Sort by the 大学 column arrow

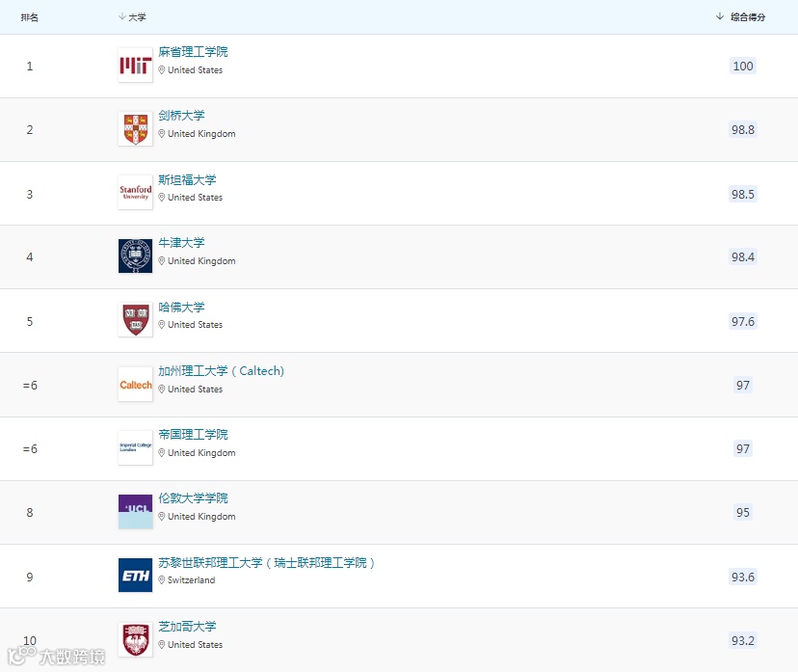(122, 16)
